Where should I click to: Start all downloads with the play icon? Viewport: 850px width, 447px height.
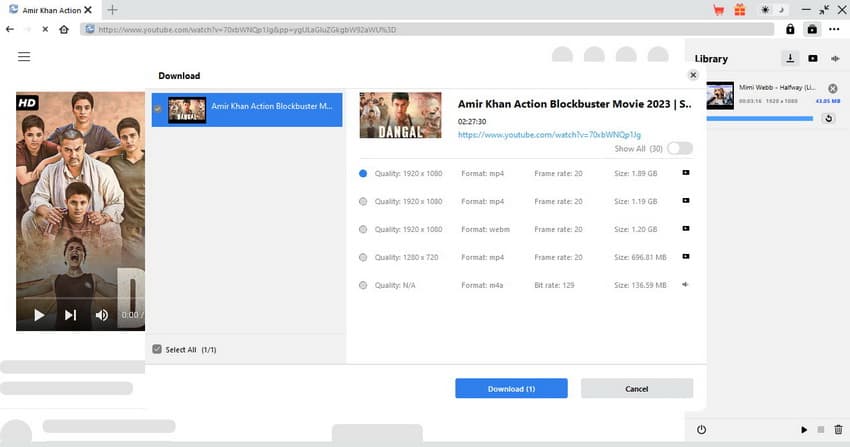pyautogui.click(x=804, y=429)
